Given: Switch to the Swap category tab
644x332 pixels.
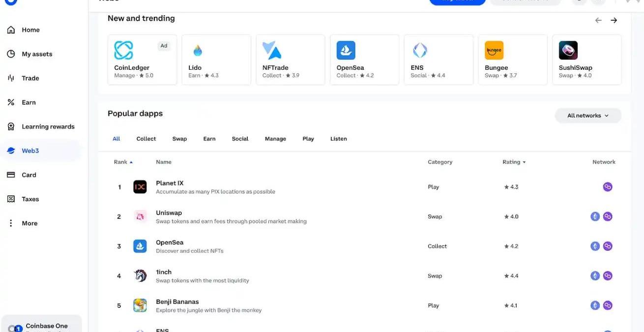Looking at the screenshot, I should point(179,139).
